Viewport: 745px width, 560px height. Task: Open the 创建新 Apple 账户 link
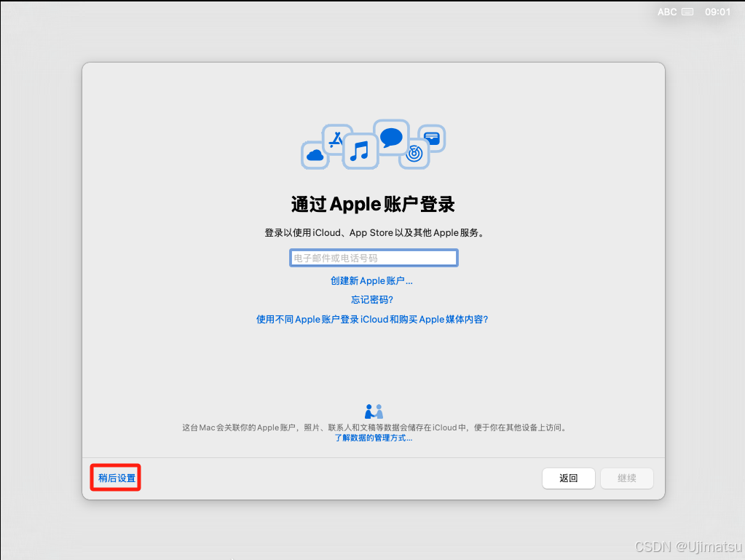point(371,280)
